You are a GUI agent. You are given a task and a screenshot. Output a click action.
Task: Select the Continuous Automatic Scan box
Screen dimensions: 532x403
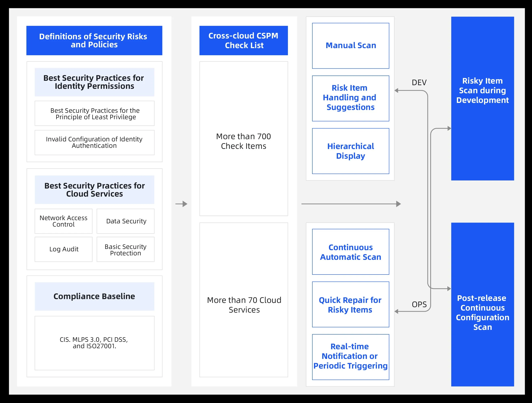point(350,252)
